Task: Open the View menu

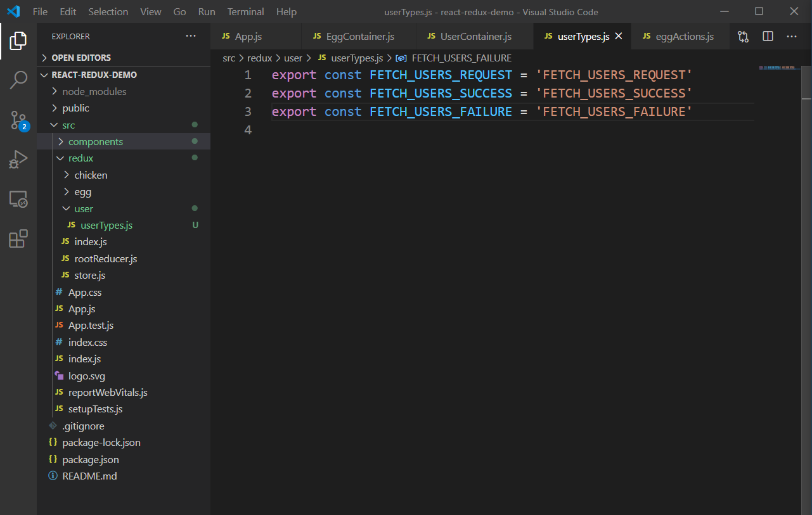Action: (x=151, y=11)
